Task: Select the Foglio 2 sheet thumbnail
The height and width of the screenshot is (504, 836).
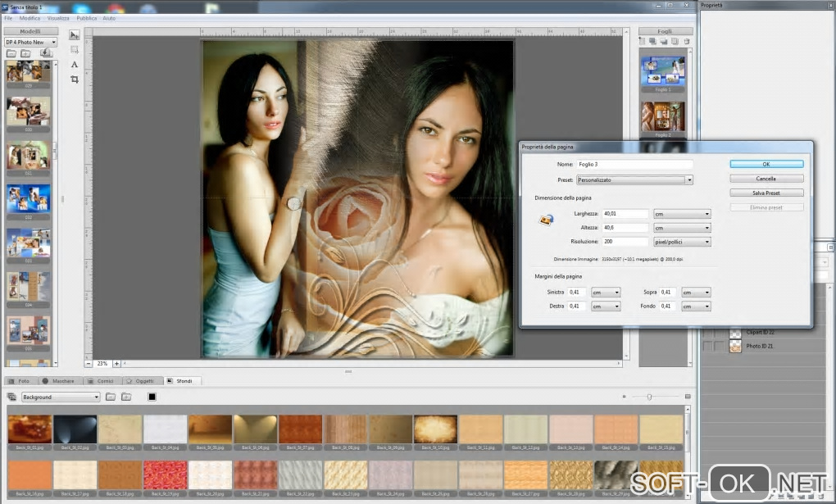Action: (663, 117)
